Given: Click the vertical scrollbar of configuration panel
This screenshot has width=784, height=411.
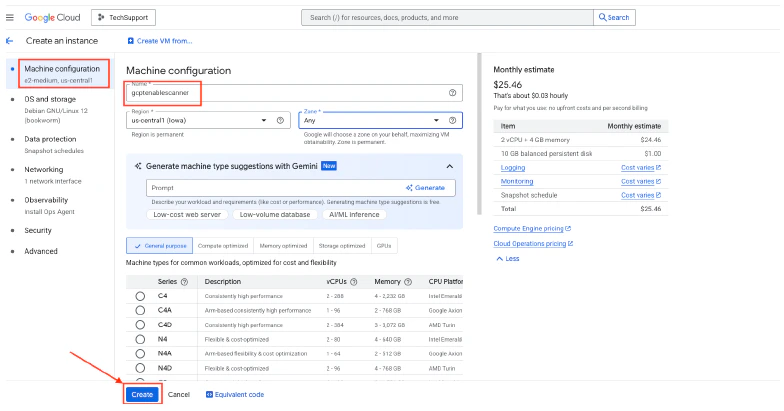Looking at the screenshot, I should tap(478, 134).
